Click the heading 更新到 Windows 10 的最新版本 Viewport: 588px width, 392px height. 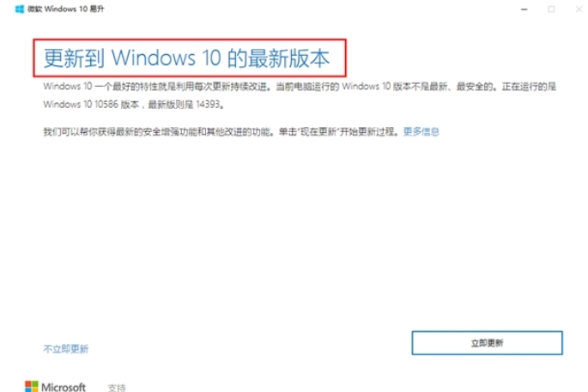[186, 58]
